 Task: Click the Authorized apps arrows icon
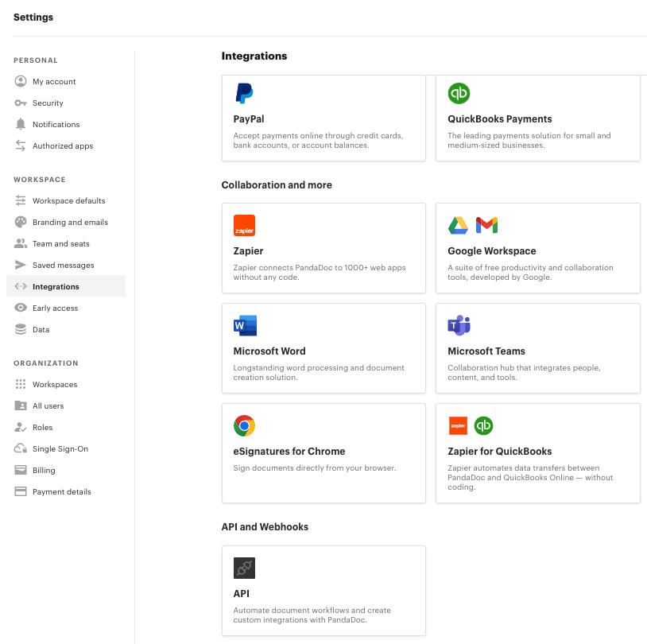coord(21,145)
